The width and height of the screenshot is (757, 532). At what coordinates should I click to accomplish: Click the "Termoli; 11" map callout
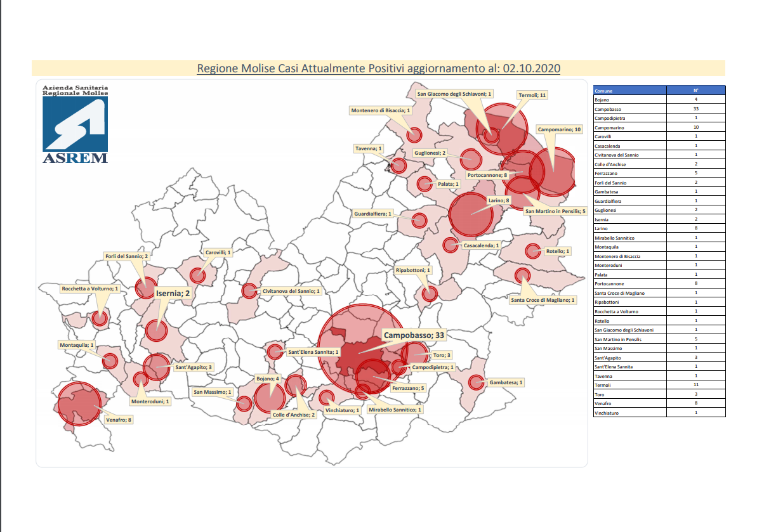(x=532, y=95)
